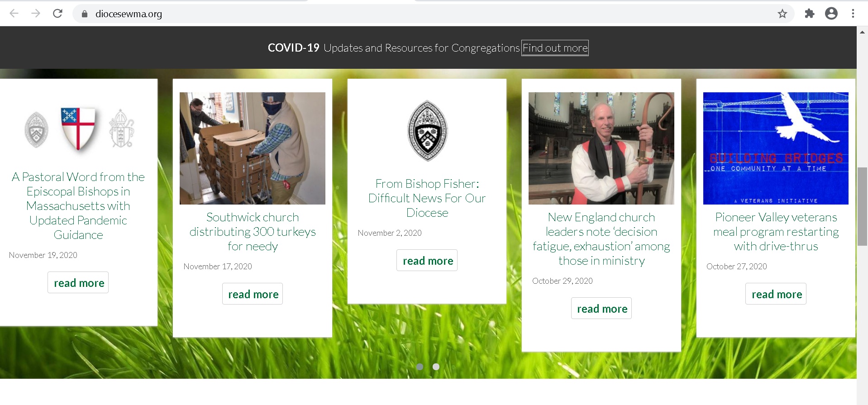This screenshot has height=405, width=868.
Task: Click the date November 2, 2020
Action: point(390,233)
